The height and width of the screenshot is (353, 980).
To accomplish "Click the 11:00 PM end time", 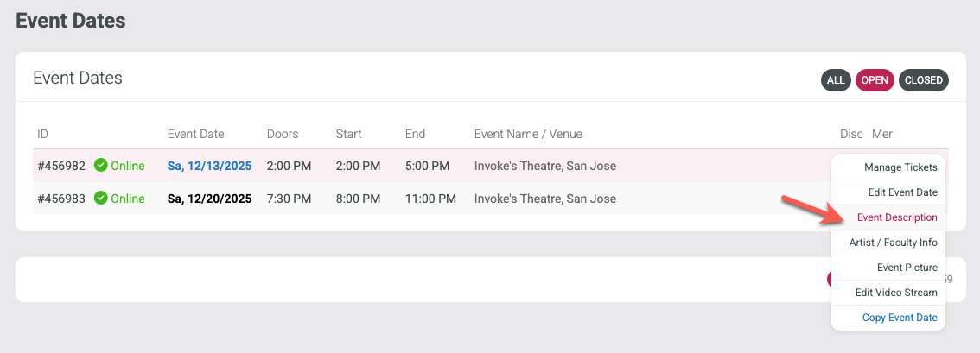I will coord(430,199).
